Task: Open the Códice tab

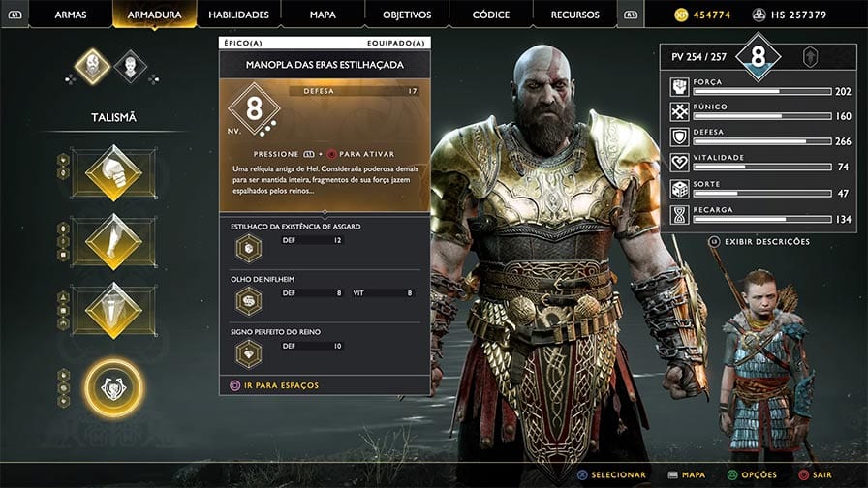Action: point(491,15)
